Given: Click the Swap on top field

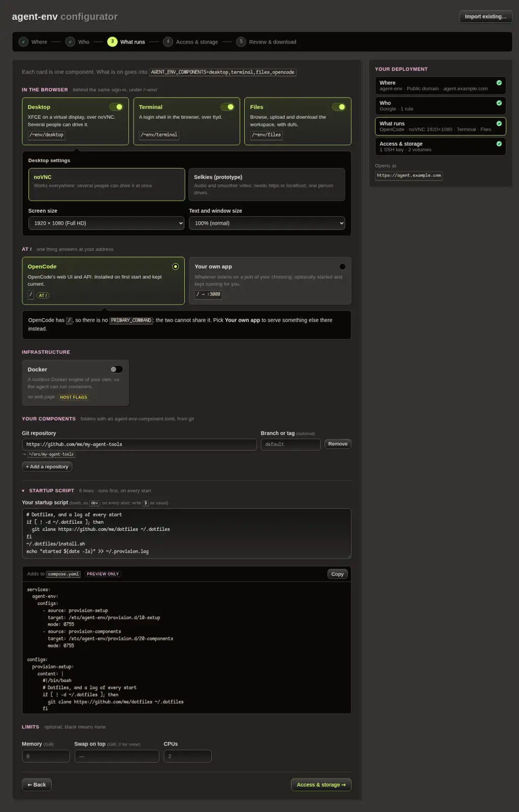Looking at the screenshot, I should pyautogui.click(x=117, y=756).
